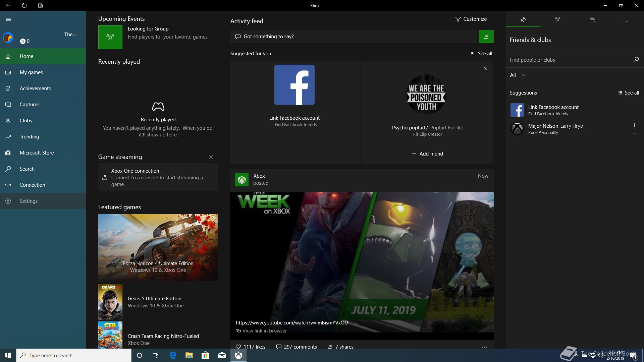The image size is (644, 362).
Task: Select Xbox One connection streaming card
Action: point(158,177)
